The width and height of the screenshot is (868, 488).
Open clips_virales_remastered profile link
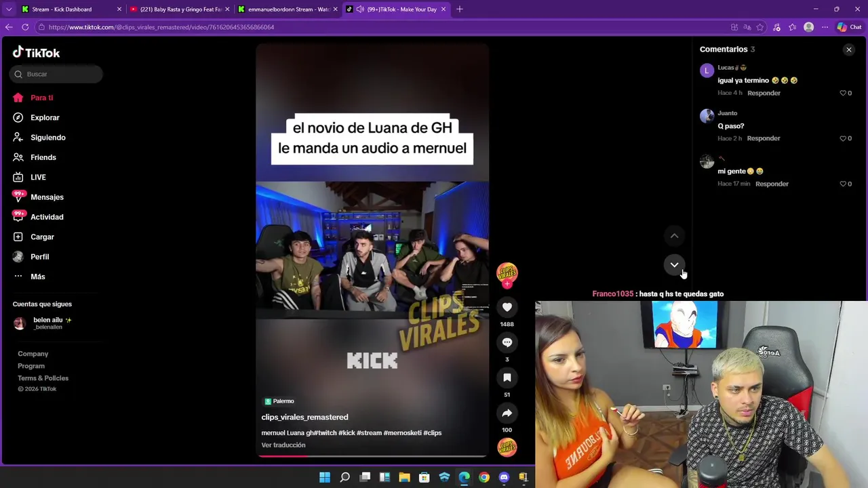tap(304, 417)
